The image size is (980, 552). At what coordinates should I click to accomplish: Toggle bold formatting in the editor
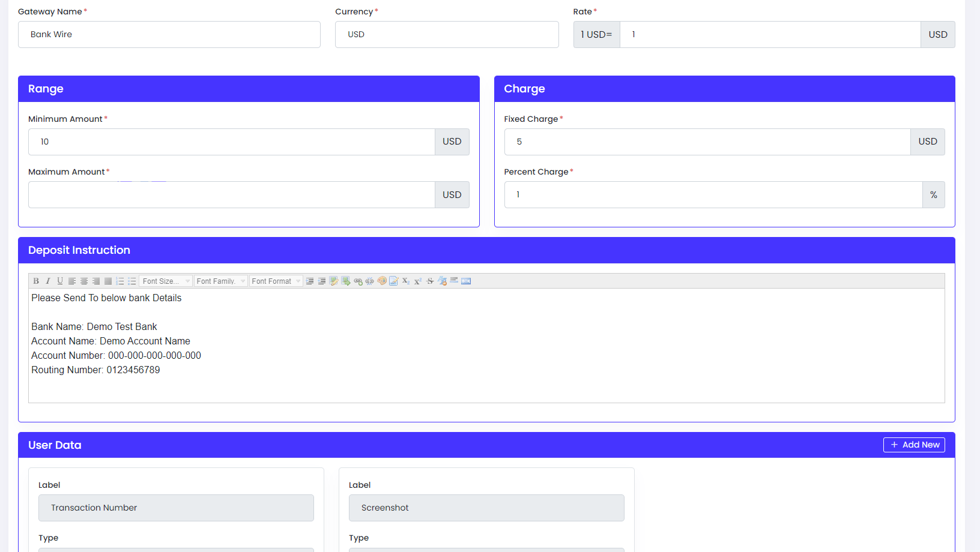tap(36, 281)
